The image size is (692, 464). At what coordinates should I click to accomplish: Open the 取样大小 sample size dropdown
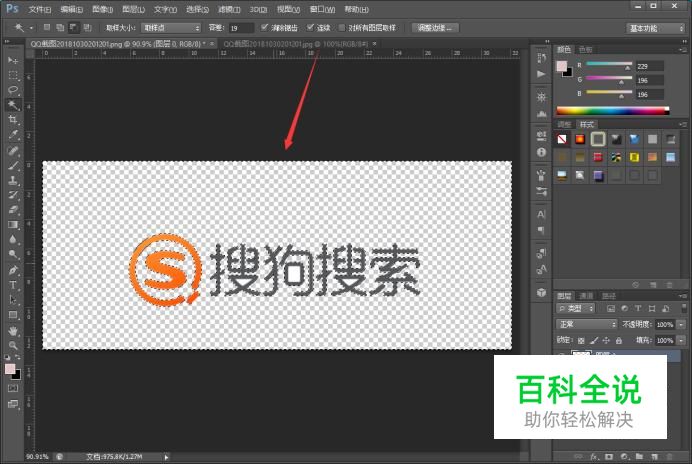point(171,28)
